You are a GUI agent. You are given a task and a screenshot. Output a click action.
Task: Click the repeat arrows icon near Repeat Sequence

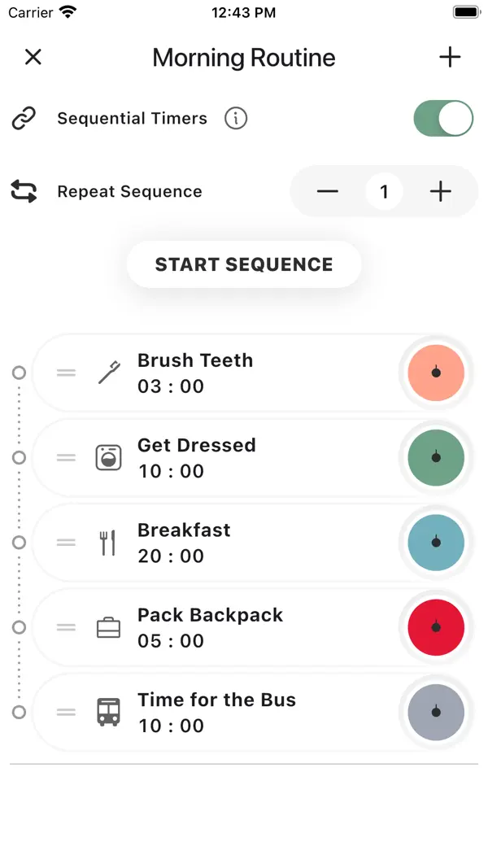tap(23, 191)
